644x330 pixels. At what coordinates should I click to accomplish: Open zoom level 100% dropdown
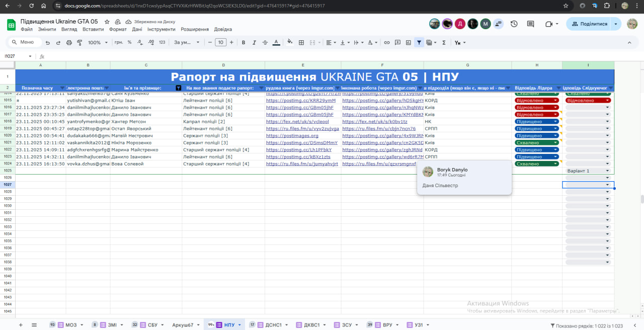(x=97, y=43)
